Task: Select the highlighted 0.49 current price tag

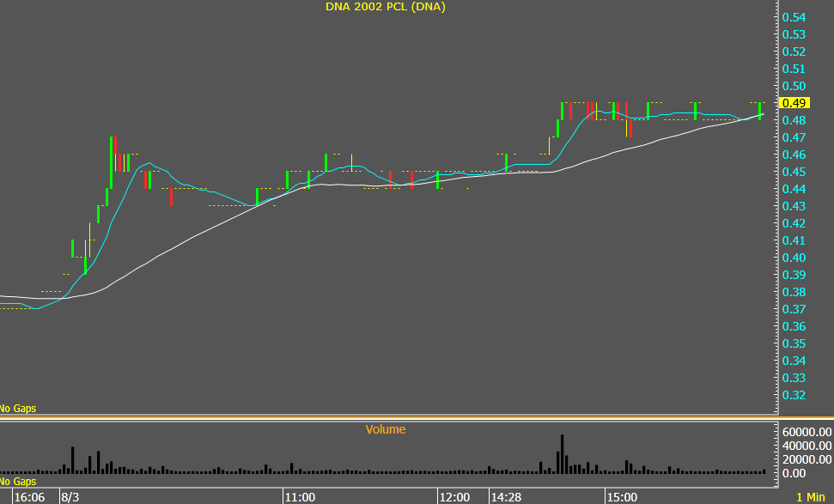Action: tap(794, 103)
